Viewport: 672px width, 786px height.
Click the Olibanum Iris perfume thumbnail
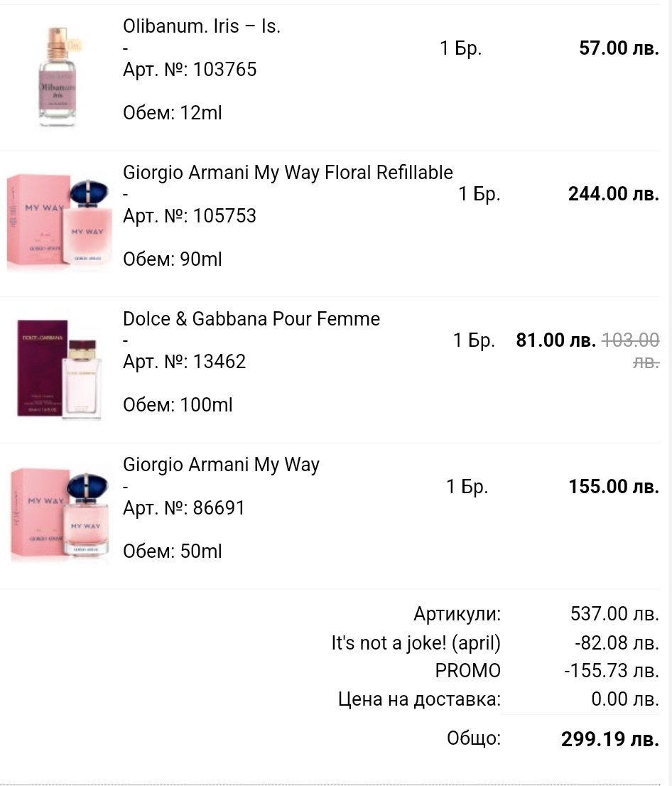[58, 77]
